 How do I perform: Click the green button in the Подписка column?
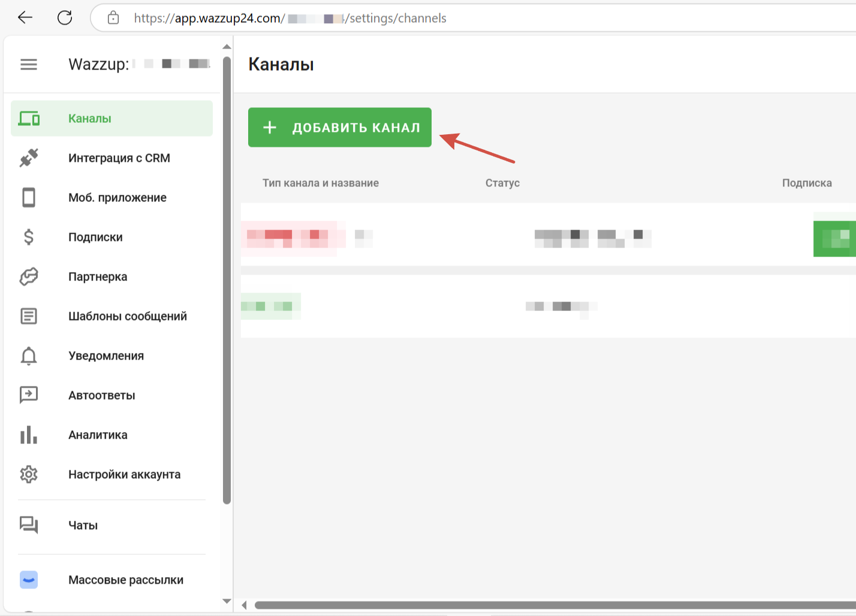point(834,238)
